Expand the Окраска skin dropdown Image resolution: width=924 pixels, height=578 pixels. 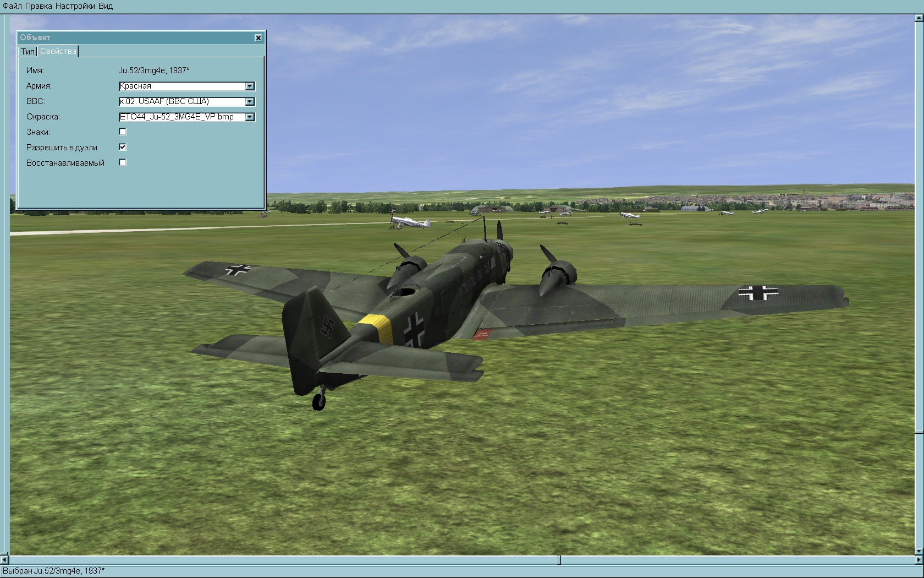[x=250, y=117]
